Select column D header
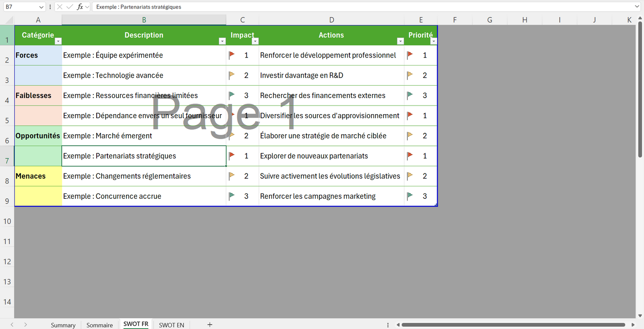Screen dimensions: 644x329 (331, 20)
